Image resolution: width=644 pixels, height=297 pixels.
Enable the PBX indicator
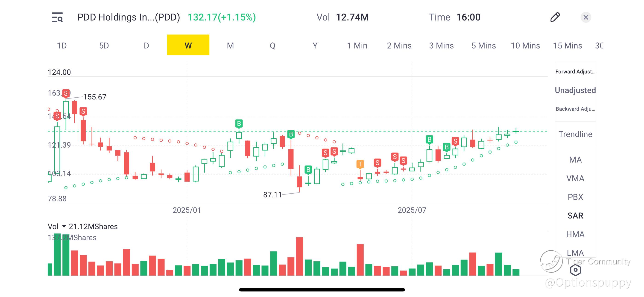pyautogui.click(x=575, y=197)
